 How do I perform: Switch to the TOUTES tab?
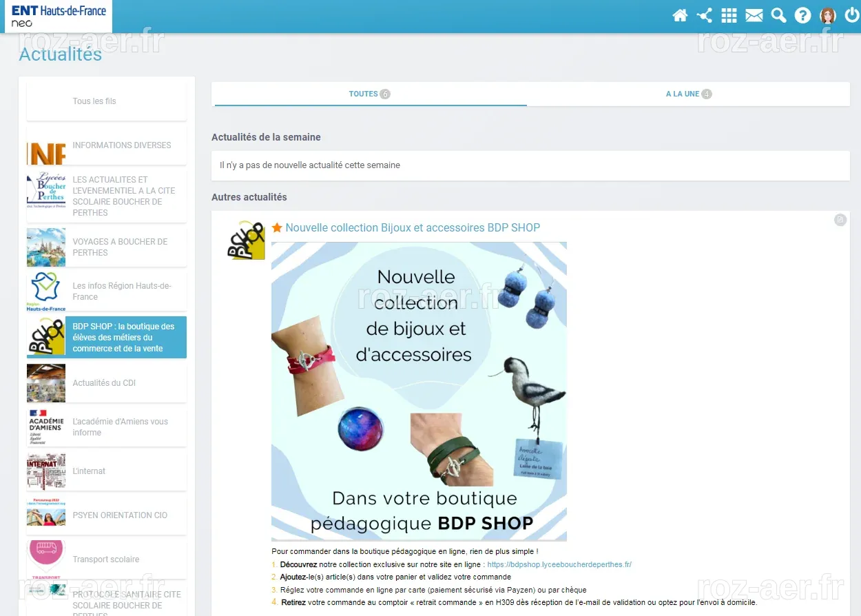[x=371, y=94]
